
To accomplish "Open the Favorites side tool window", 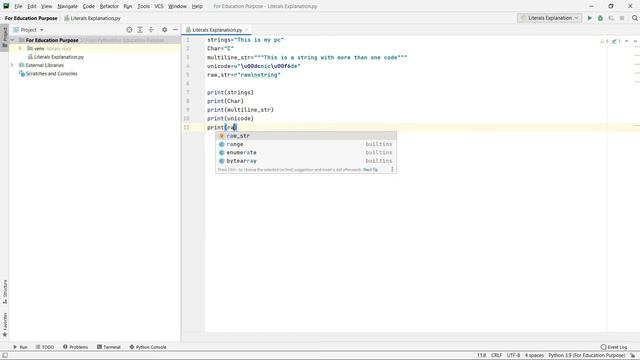I will (4, 324).
